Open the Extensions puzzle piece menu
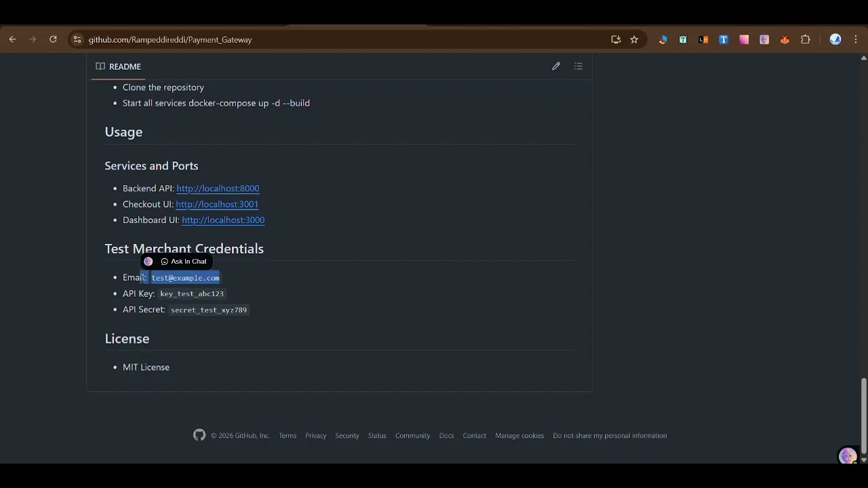This screenshot has height=488, width=868. point(806,40)
